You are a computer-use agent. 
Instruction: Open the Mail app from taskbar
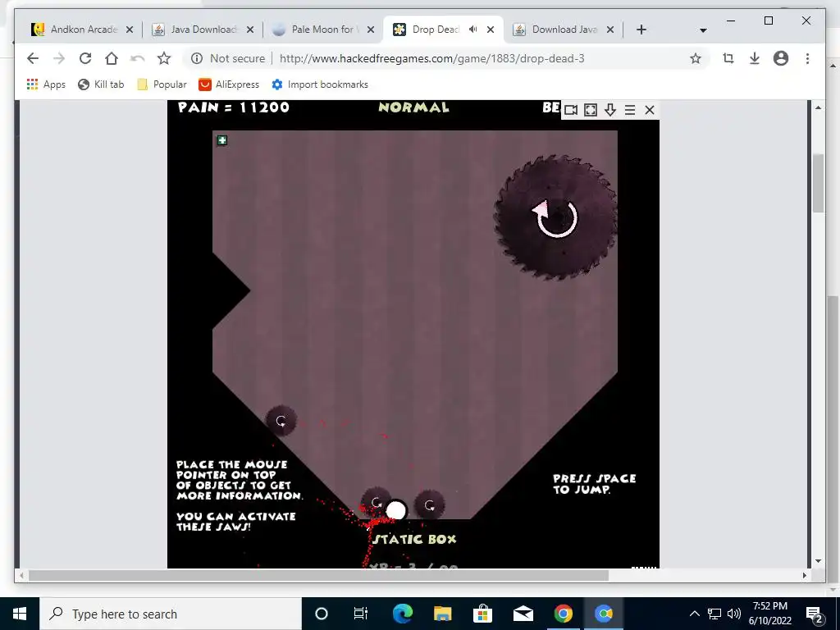tap(523, 614)
